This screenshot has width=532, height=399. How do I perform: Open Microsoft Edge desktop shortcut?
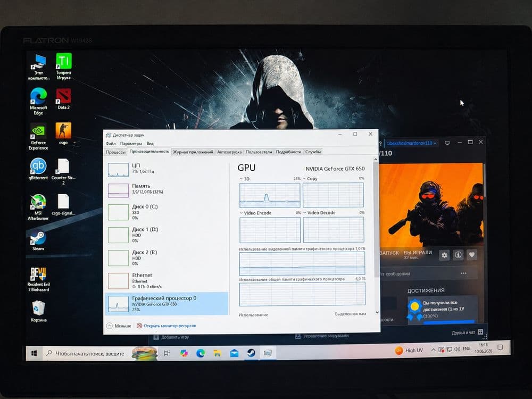pyautogui.click(x=38, y=102)
